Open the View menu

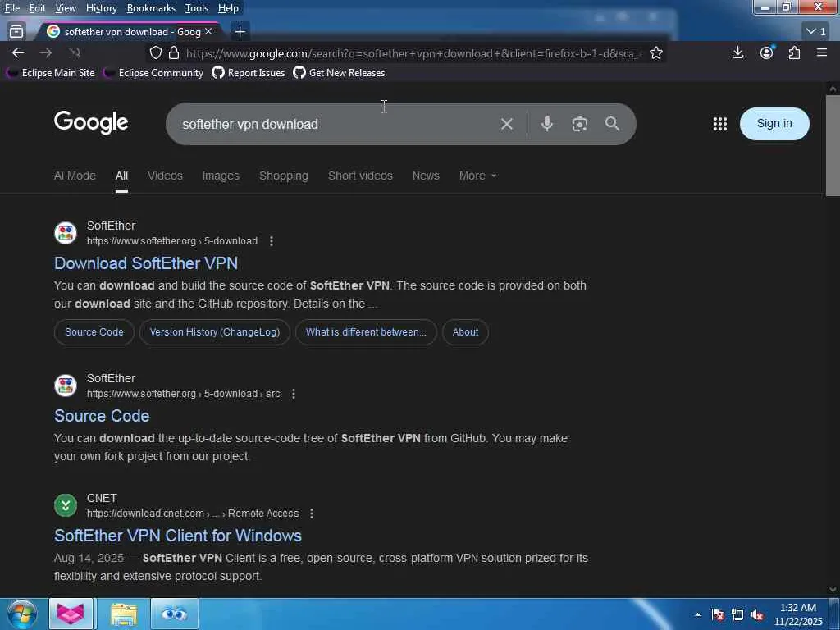(66, 8)
